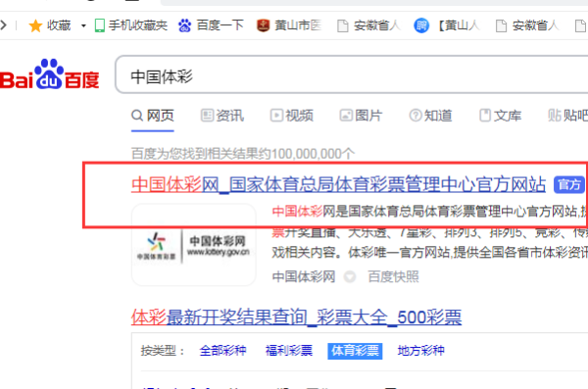Click the search box containing 中国体彩
Screen dimensions: 588x389
[352, 74]
